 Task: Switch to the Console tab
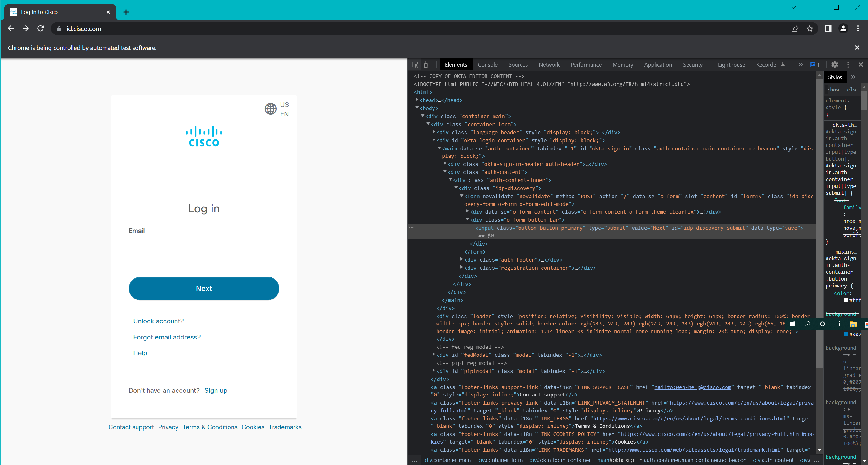click(x=487, y=65)
